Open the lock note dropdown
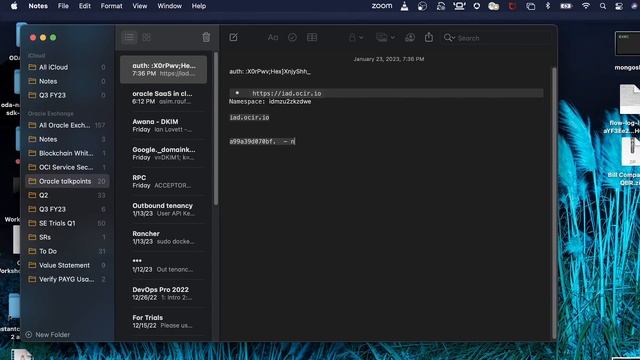640x360 pixels. 356,38
